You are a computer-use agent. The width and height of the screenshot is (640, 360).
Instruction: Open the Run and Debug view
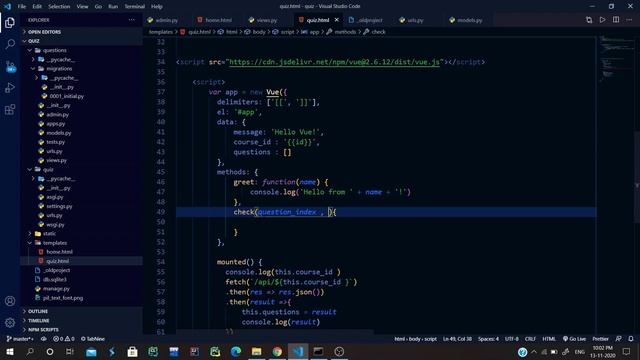pyautogui.click(x=10, y=88)
